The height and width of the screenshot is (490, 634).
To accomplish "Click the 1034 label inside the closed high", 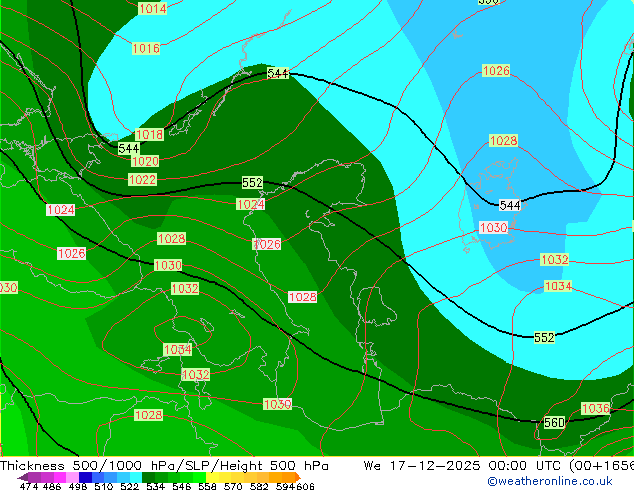I will coord(178,349).
